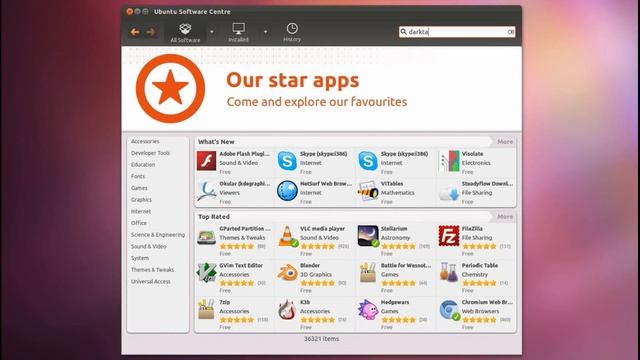This screenshot has width=640, height=360.
Task: Open the NetSurf Web Browser icon
Action: click(287, 191)
